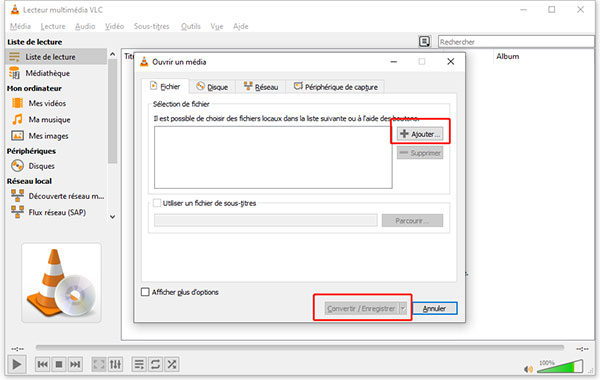
Task: Enable Utiliser un fichier de sous-titres checkbox
Action: [x=157, y=203]
